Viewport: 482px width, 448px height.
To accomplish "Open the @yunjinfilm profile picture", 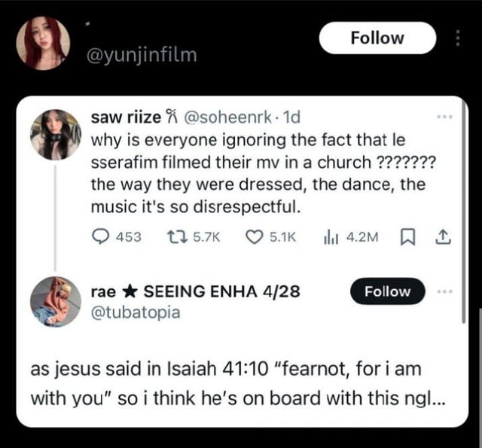I will [42, 43].
